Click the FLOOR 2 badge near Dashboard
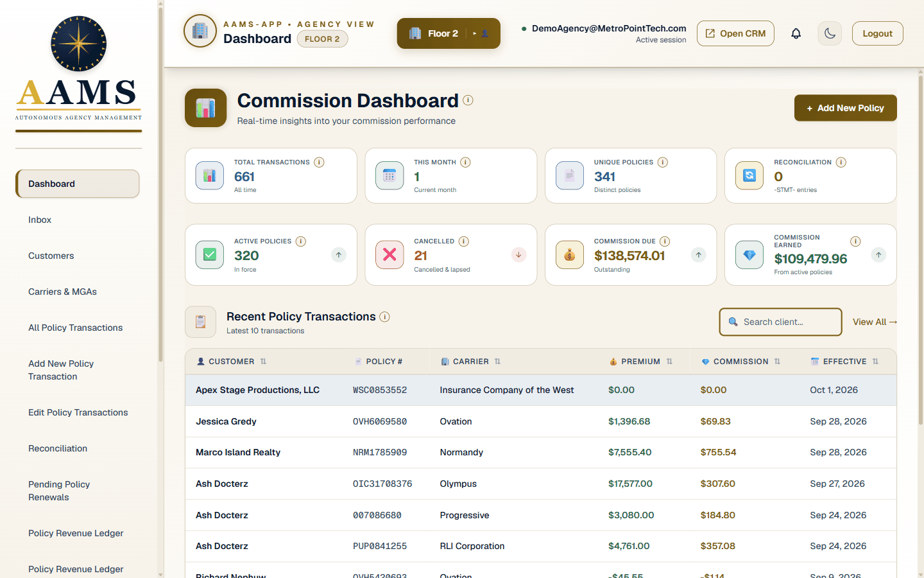Viewport: 924px width, 578px height. click(x=322, y=39)
